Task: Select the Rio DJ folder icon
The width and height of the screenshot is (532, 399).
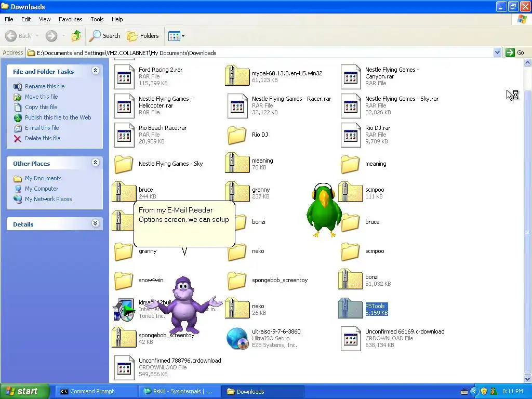Action: 237,135
